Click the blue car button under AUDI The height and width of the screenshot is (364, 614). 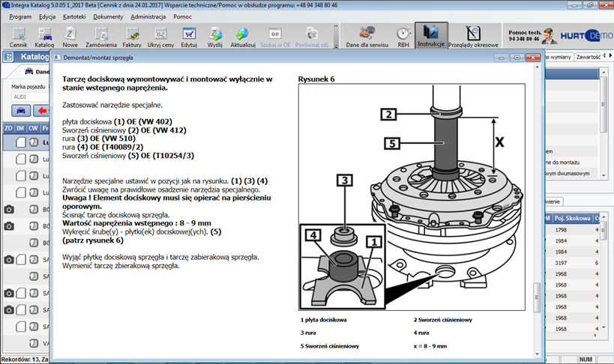pos(21,111)
